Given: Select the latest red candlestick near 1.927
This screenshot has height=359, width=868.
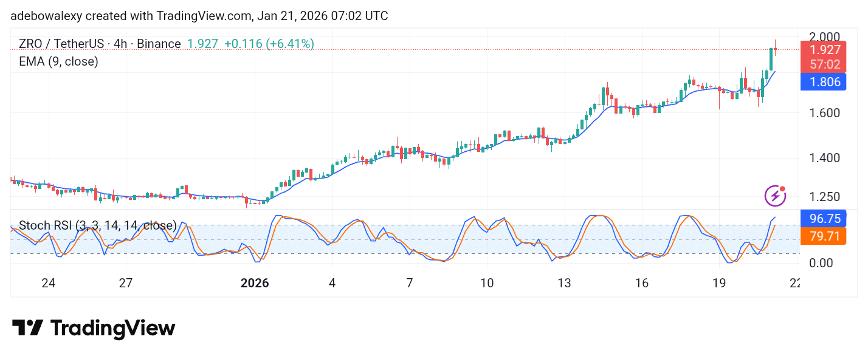Looking at the screenshot, I should pos(775,49).
